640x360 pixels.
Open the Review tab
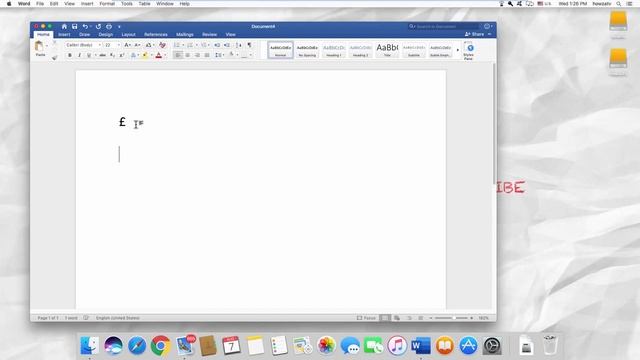pyautogui.click(x=209, y=35)
